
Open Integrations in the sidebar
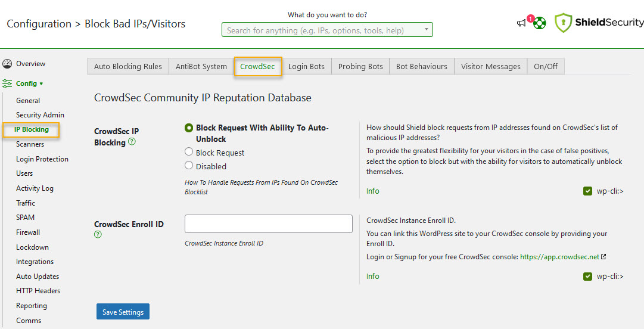click(35, 262)
